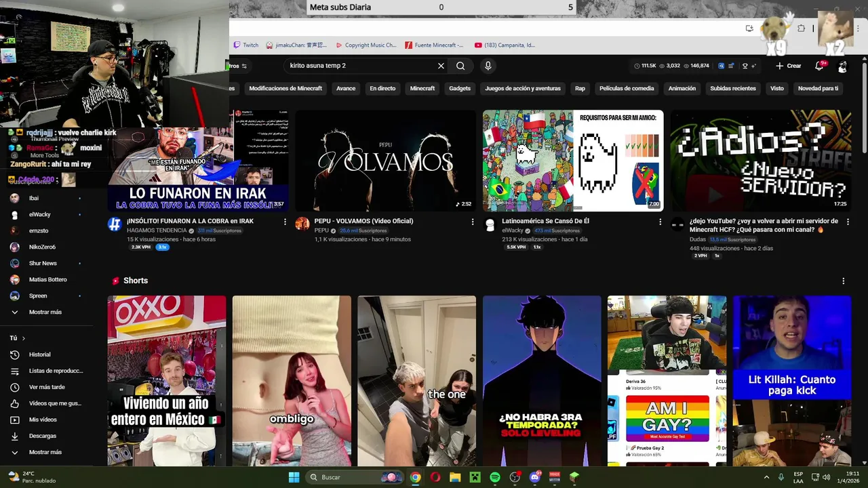
Task: Open the Shorts section options menu
Action: [x=844, y=281]
